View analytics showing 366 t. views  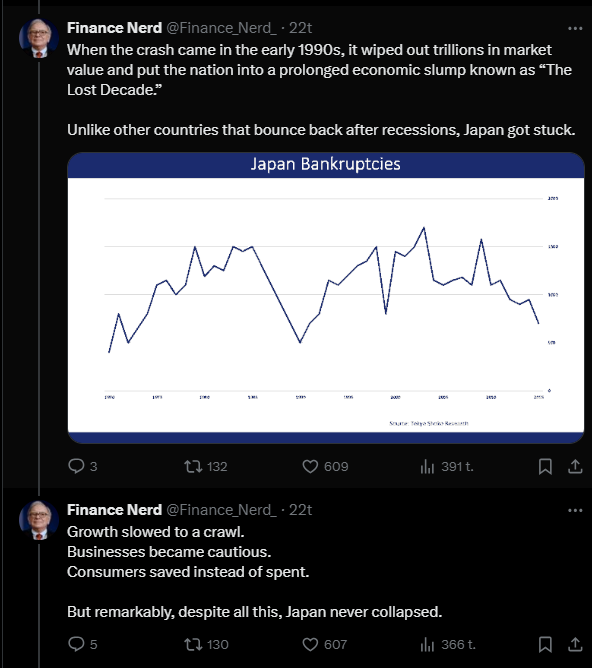[x=448, y=644]
